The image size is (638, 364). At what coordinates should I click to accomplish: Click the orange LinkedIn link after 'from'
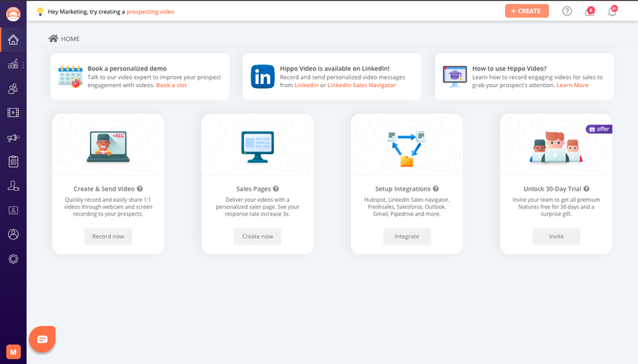(306, 85)
